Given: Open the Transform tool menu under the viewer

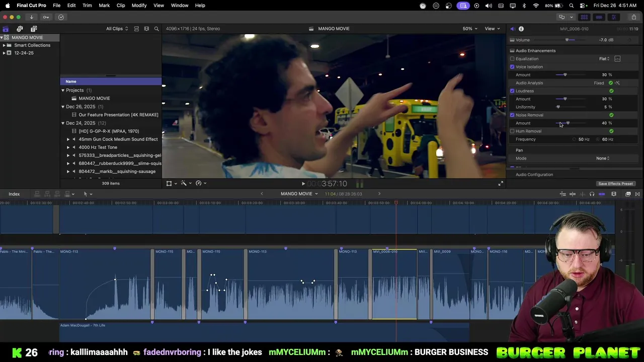Looking at the screenshot, I should [x=171, y=184].
